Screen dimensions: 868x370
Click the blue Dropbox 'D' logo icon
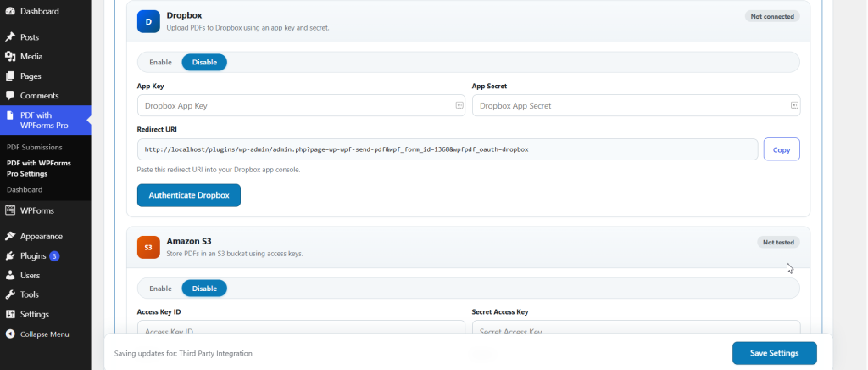pos(148,21)
